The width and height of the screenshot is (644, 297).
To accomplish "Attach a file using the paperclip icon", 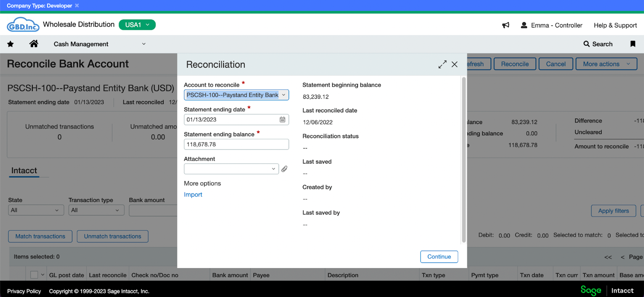I will click(284, 169).
